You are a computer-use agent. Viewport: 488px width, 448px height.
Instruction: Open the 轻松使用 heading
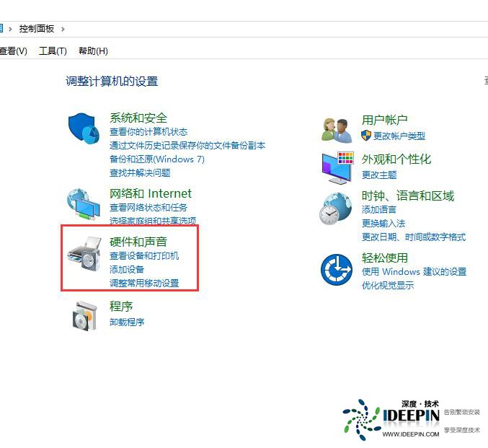pos(385,258)
